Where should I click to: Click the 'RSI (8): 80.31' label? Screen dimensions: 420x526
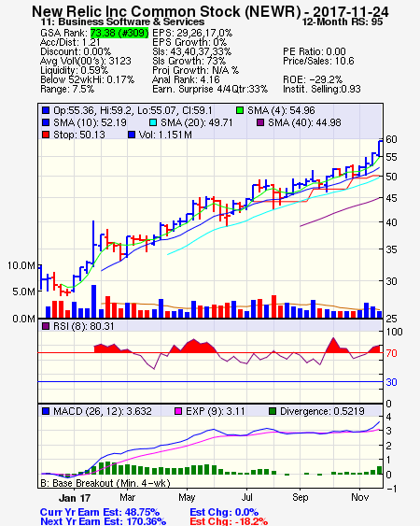[84, 326]
